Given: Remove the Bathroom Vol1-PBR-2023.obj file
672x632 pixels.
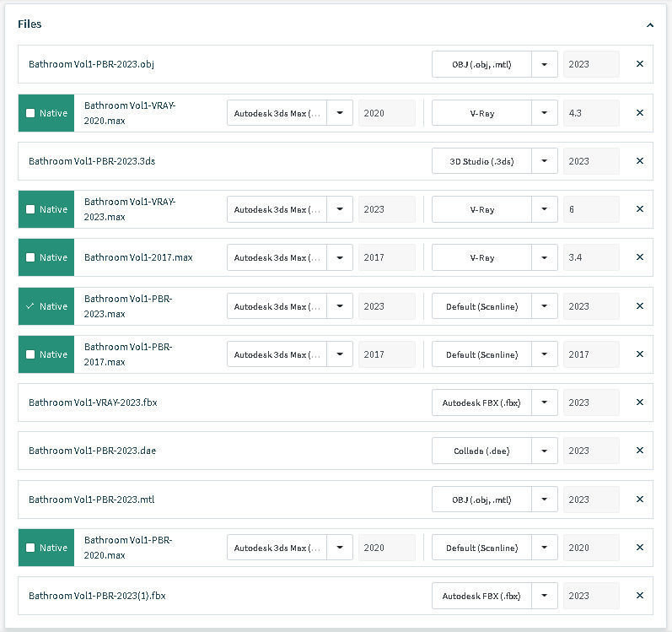Looking at the screenshot, I should [639, 64].
